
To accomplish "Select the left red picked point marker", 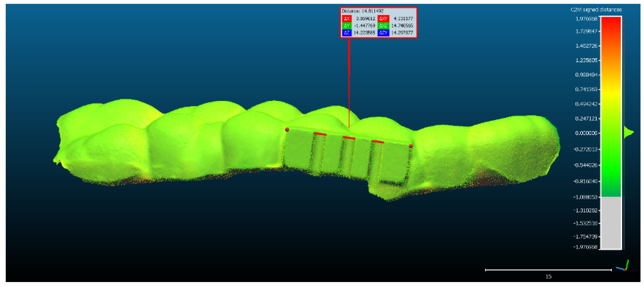I will (x=287, y=129).
